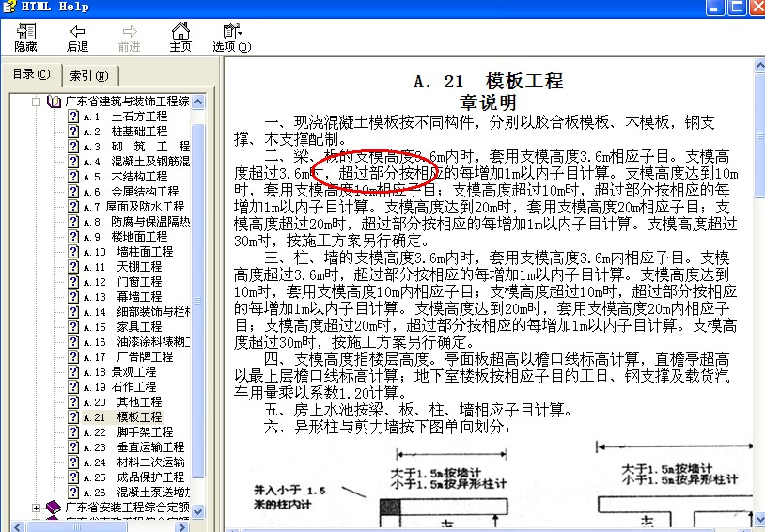Click the topic icon for A.18 景观工程
The width and height of the screenshot is (765, 532).
(x=73, y=372)
